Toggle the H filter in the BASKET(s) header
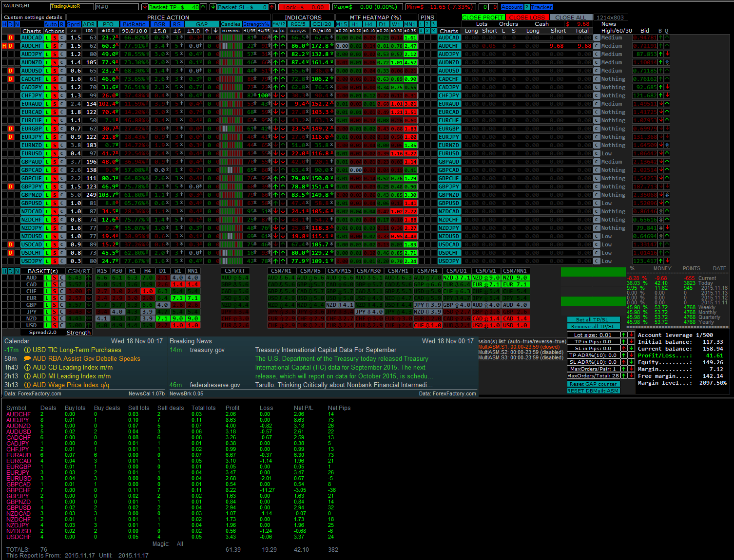The height and width of the screenshot is (560, 734). pyautogui.click(x=4, y=271)
